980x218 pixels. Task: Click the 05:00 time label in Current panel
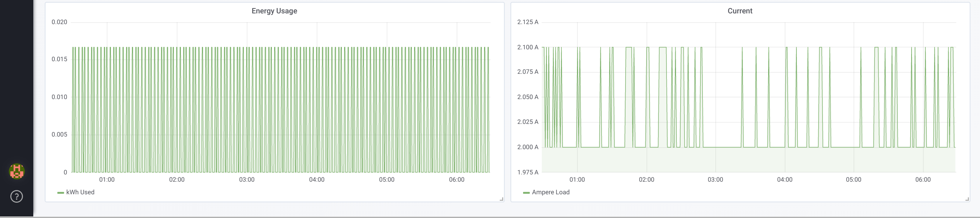point(854,180)
